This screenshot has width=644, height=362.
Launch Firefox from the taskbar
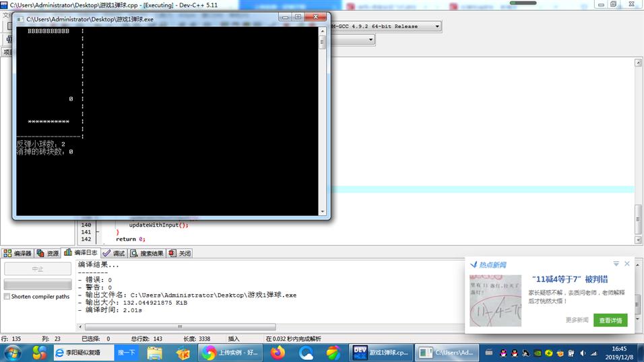pyautogui.click(x=278, y=353)
